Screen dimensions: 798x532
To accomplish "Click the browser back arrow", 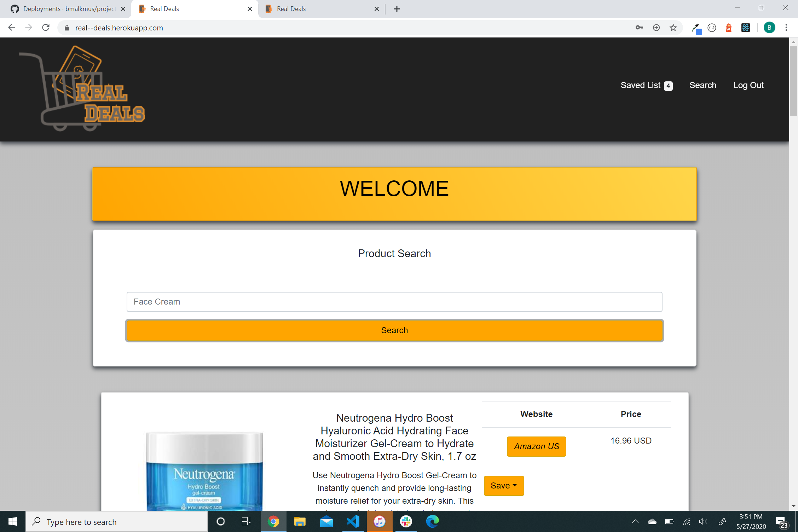I will pyautogui.click(x=12, y=28).
